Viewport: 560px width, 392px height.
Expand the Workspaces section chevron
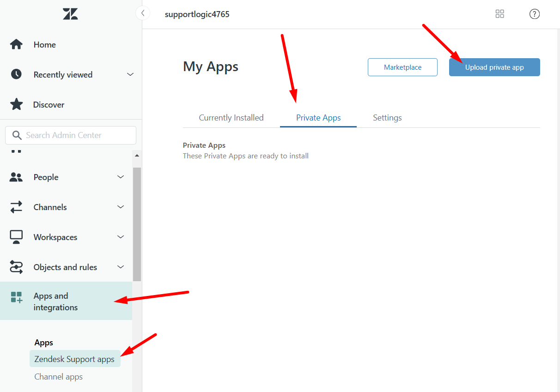(x=121, y=237)
